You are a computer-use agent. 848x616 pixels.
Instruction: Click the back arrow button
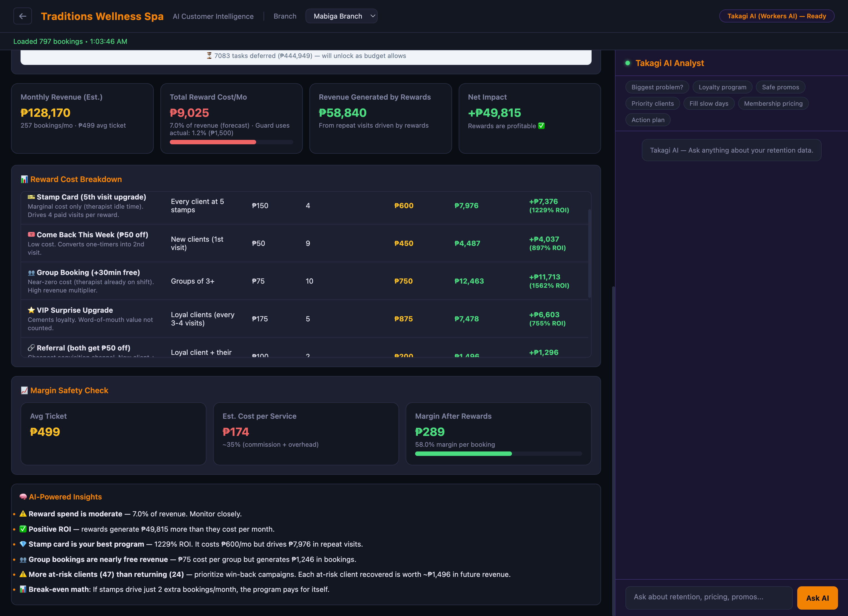coord(22,16)
